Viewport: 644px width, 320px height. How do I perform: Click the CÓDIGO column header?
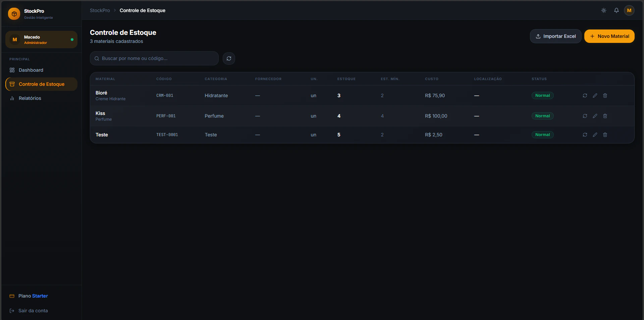[x=164, y=79]
